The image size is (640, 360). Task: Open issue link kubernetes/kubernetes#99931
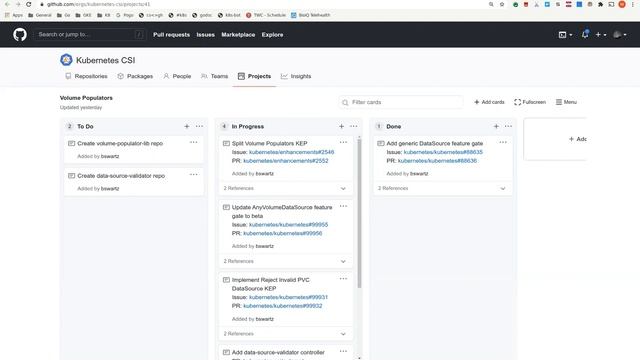point(288,298)
